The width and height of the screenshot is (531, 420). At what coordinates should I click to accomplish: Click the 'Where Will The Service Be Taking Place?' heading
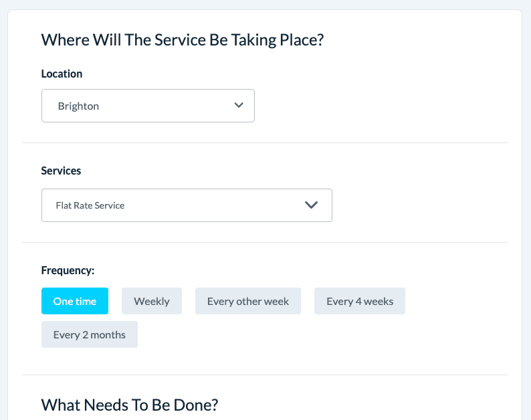tap(183, 39)
